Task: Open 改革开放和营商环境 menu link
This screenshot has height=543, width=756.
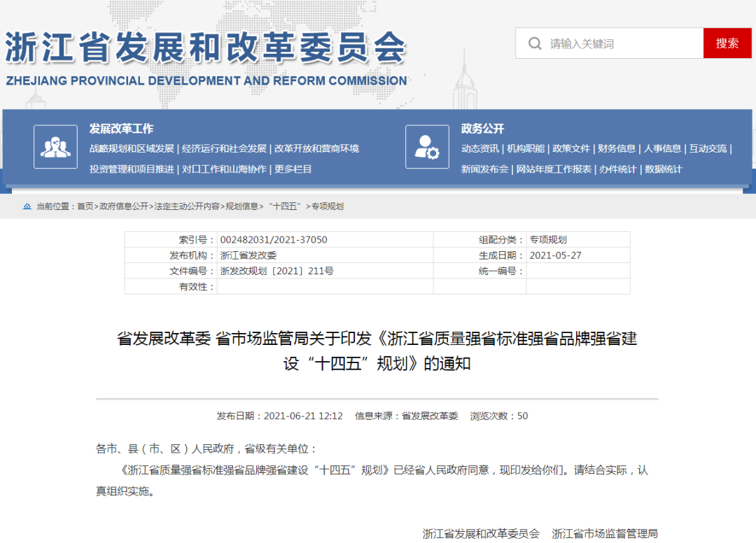Action: tap(317, 148)
